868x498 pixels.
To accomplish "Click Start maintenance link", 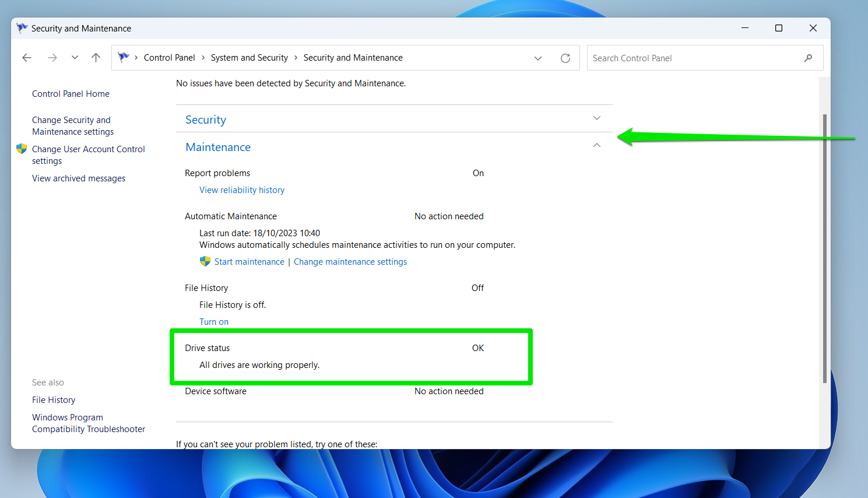I will [249, 262].
